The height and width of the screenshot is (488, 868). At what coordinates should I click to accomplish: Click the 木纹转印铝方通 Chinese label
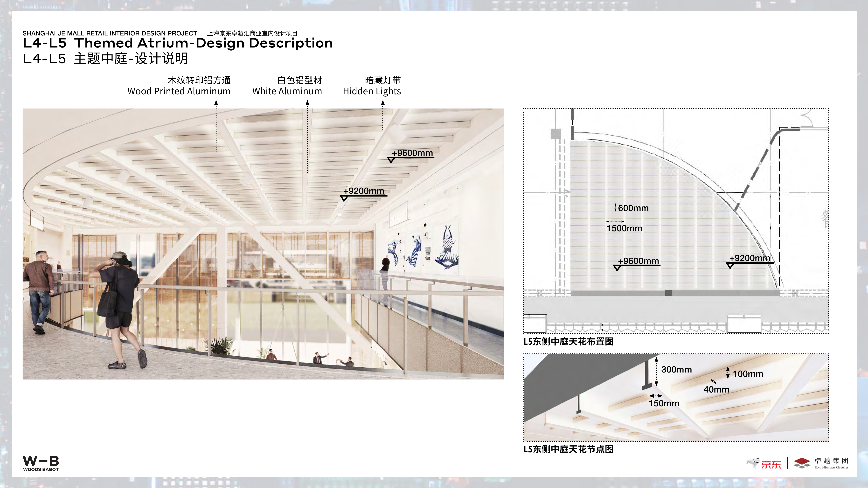199,80
